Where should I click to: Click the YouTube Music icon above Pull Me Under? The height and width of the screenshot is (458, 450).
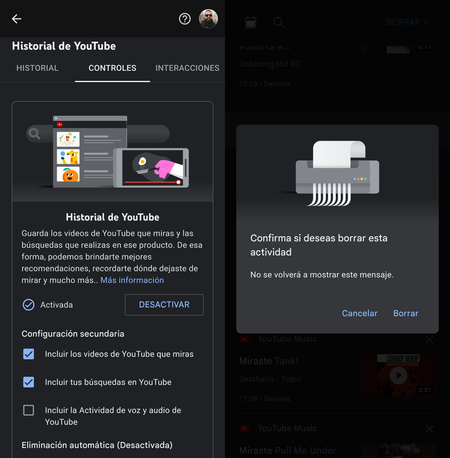245,429
